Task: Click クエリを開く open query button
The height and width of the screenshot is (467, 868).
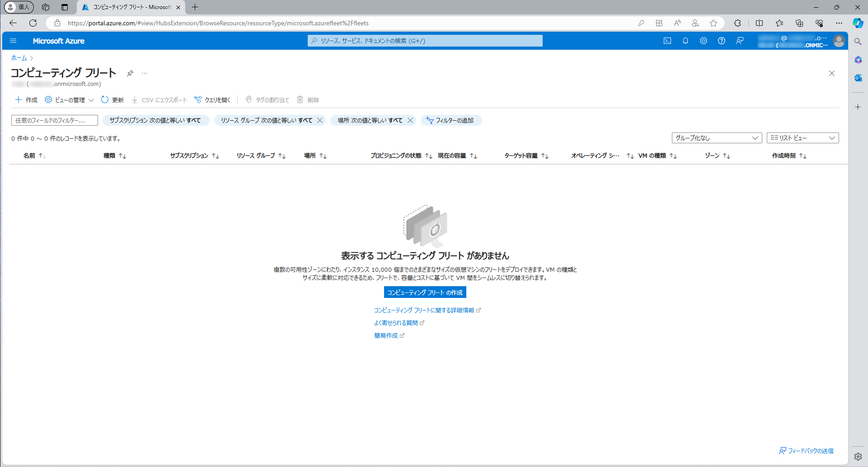Action: [x=212, y=100]
